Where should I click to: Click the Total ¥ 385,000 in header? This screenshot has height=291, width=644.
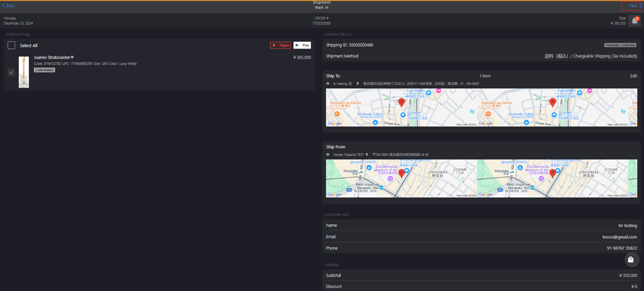618,21
